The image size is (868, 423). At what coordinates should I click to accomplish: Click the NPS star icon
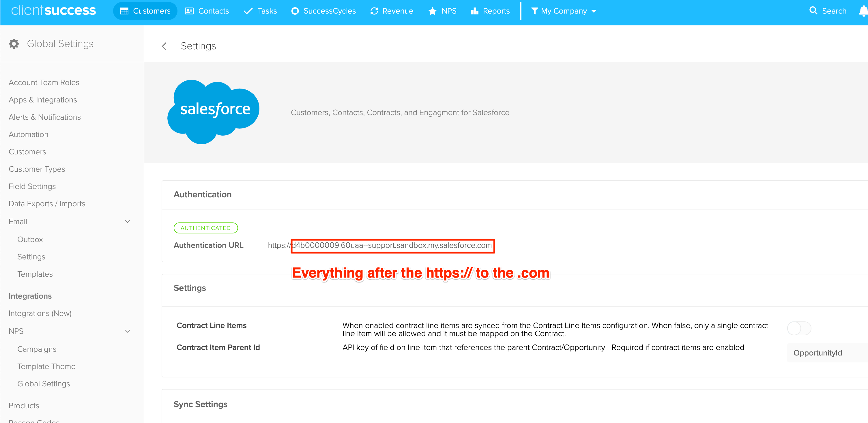click(x=432, y=11)
